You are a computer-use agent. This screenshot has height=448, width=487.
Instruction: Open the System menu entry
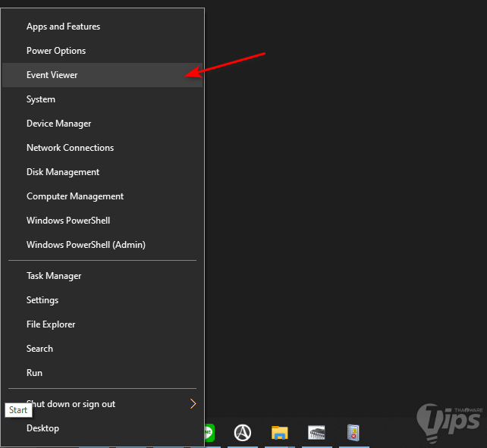coord(102,99)
